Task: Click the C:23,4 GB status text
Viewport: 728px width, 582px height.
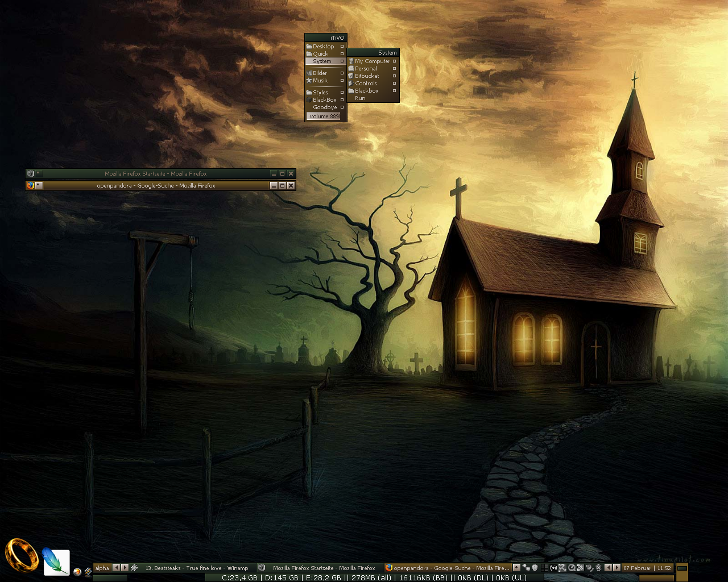Action: (239, 578)
